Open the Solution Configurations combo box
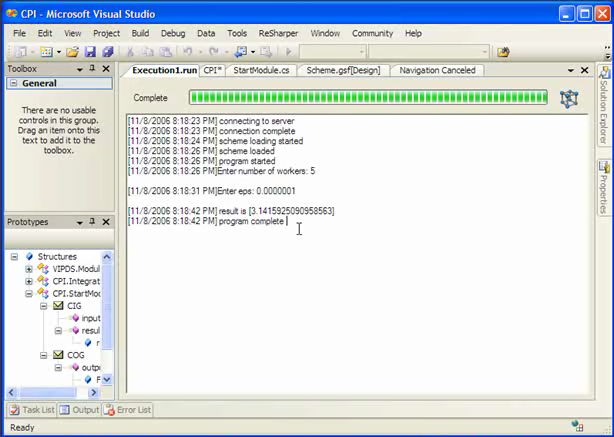The height and width of the screenshot is (437, 614). tap(332, 52)
